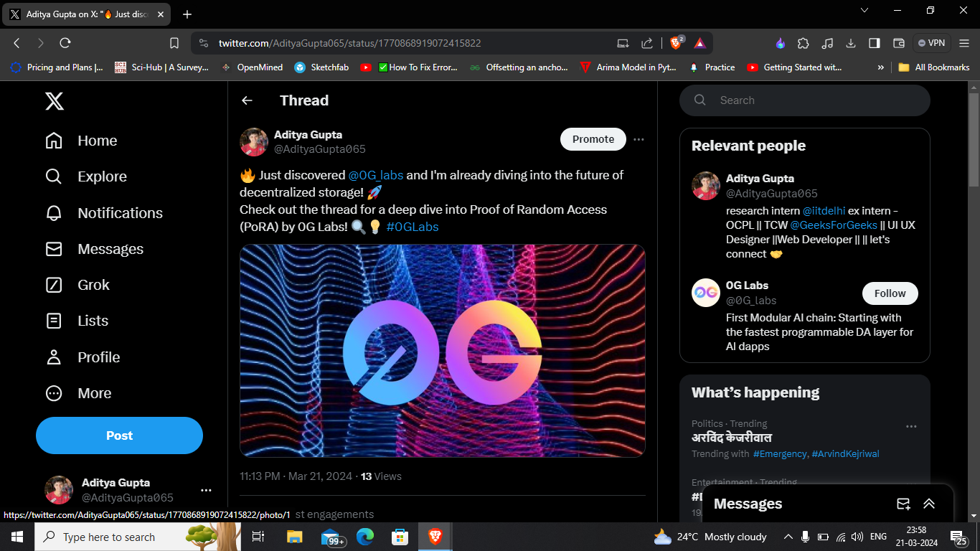Open the 0G tweet image
This screenshot has width=980, height=551.
443,351
